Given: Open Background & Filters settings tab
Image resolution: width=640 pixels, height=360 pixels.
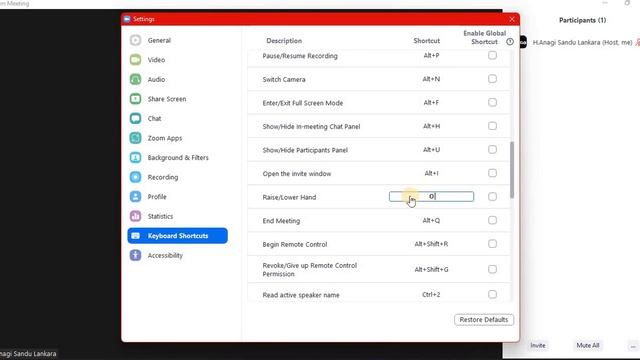Looking at the screenshot, I should pos(178,158).
